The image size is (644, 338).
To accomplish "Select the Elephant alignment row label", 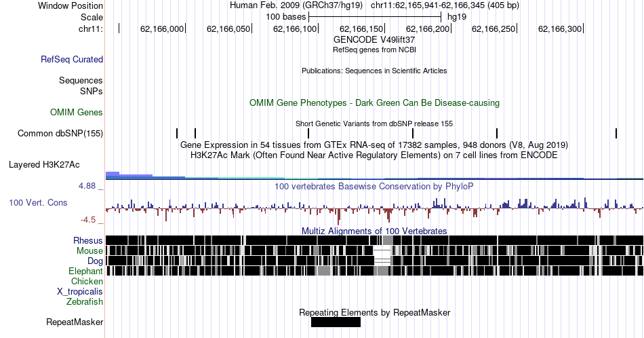I will pos(86,271).
